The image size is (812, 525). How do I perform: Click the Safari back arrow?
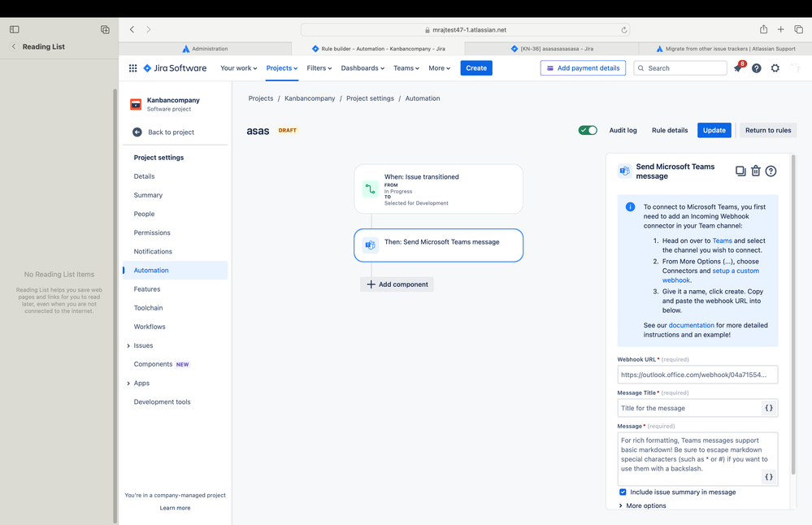coord(132,29)
